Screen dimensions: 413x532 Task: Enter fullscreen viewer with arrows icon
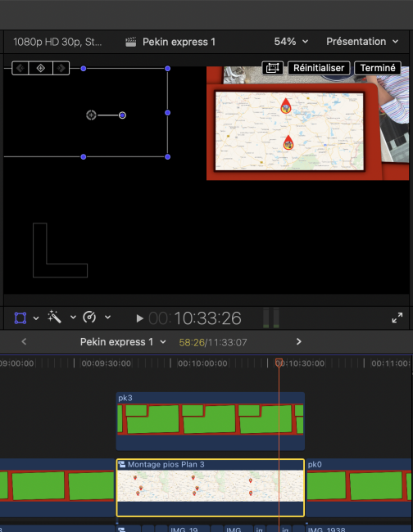click(x=397, y=318)
